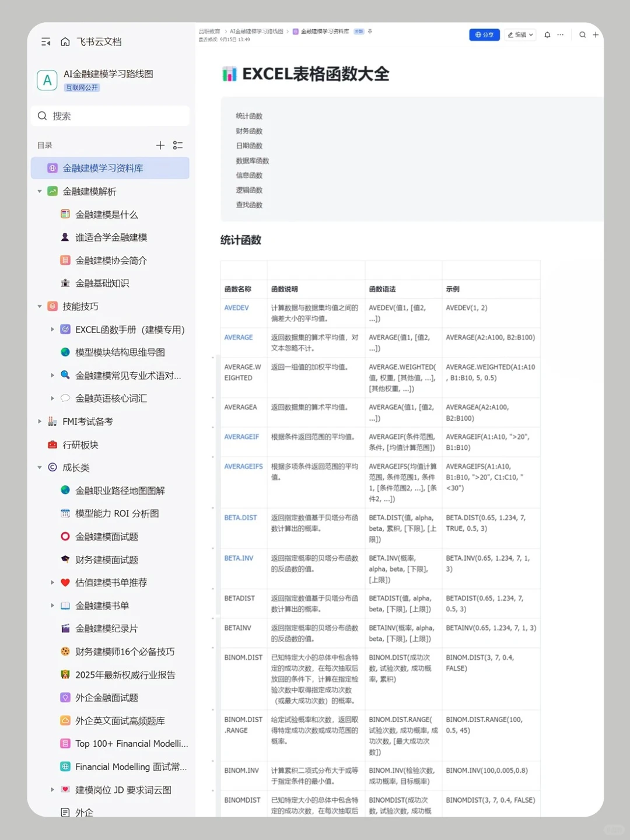The height and width of the screenshot is (840, 630).
Task: Click the green 'A' workspace icon
Action: [x=47, y=80]
